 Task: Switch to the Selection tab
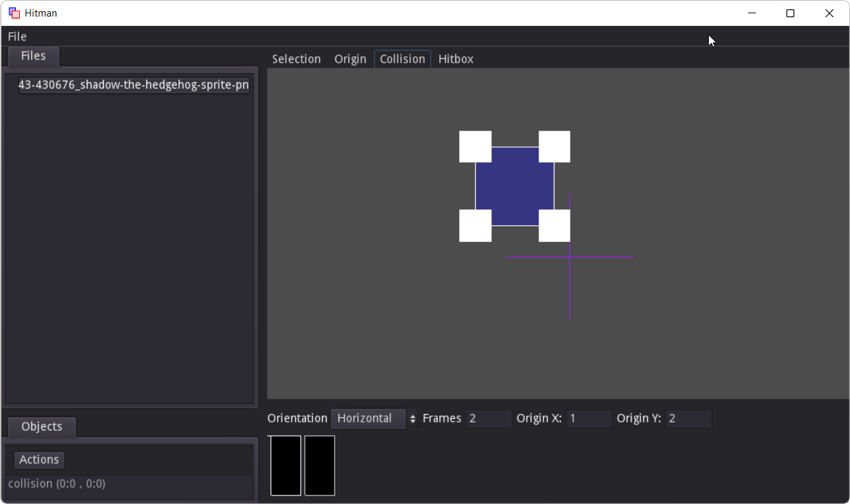[296, 59]
